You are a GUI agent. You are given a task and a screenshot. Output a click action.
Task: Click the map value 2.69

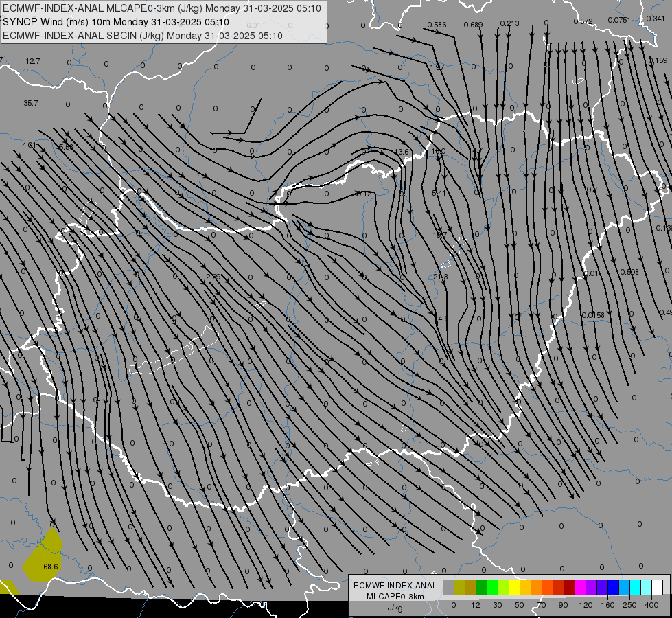point(213,277)
